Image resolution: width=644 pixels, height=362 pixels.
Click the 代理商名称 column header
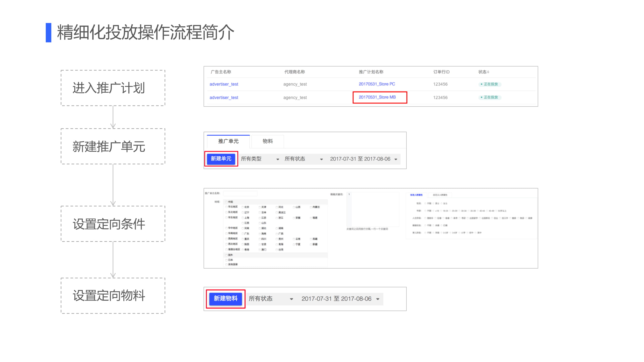(295, 72)
